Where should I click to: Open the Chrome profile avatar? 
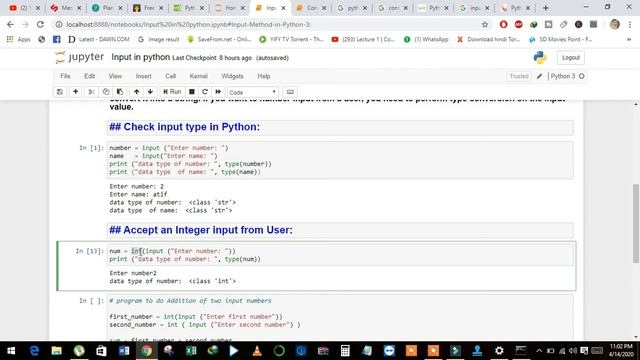click(614, 24)
